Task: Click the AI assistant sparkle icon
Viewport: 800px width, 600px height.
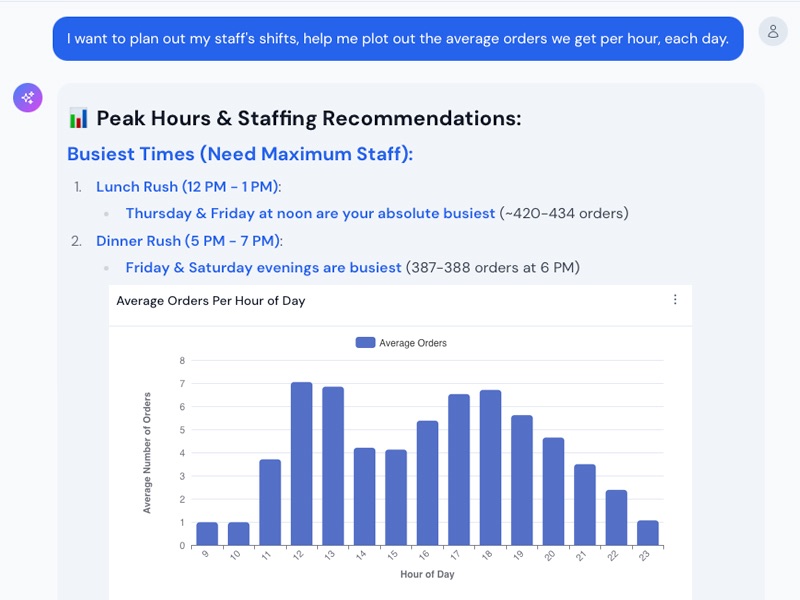Action: point(28,97)
